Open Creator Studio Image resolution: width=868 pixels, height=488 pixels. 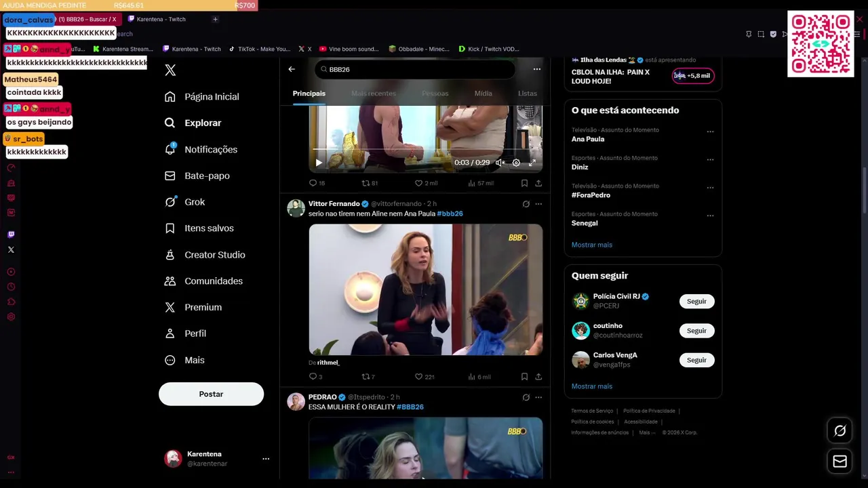pyautogui.click(x=205, y=255)
